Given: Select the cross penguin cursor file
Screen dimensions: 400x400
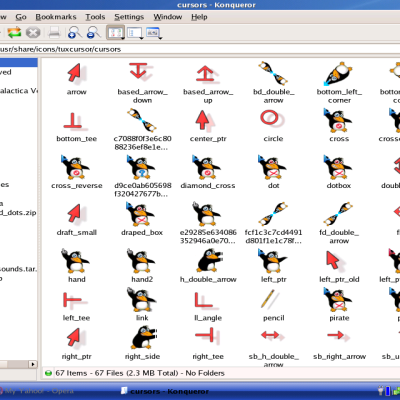Looking at the screenshot, I should pyautogui.click(x=339, y=125).
